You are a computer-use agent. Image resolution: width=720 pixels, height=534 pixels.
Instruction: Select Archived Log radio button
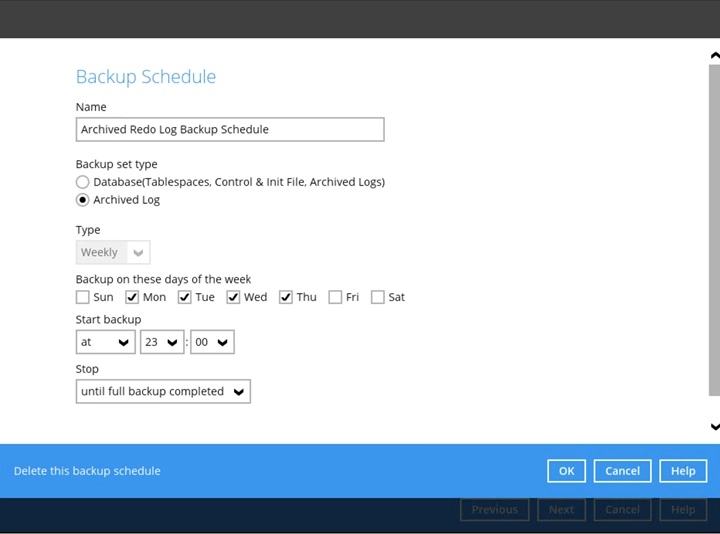coord(83,200)
